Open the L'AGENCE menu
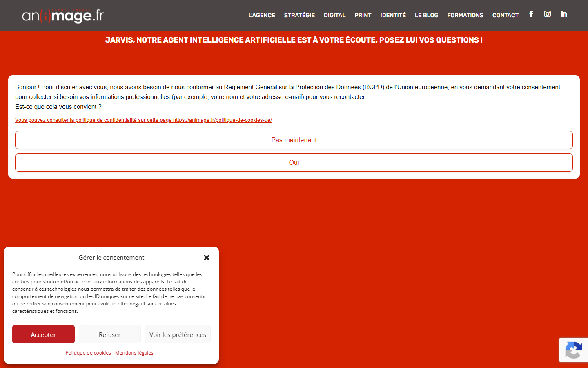Screen dimensions: 588x368 coord(262,15)
